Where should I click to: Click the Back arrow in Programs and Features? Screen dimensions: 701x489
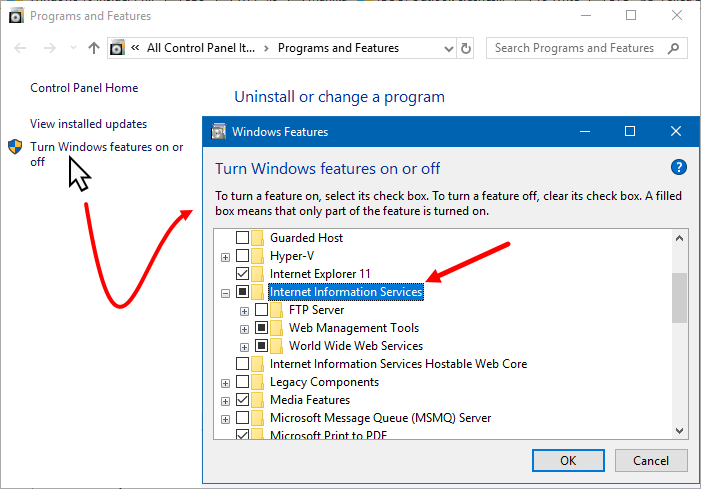(x=20, y=48)
